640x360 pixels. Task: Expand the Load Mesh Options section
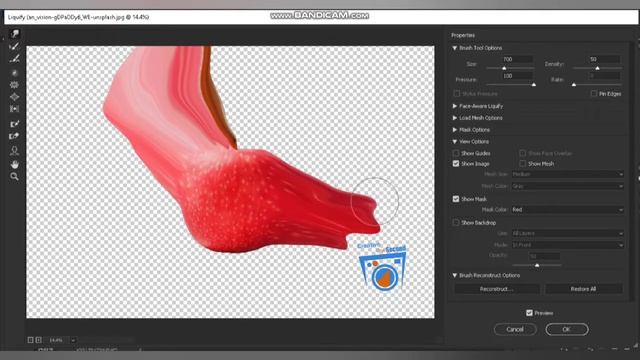pos(454,118)
